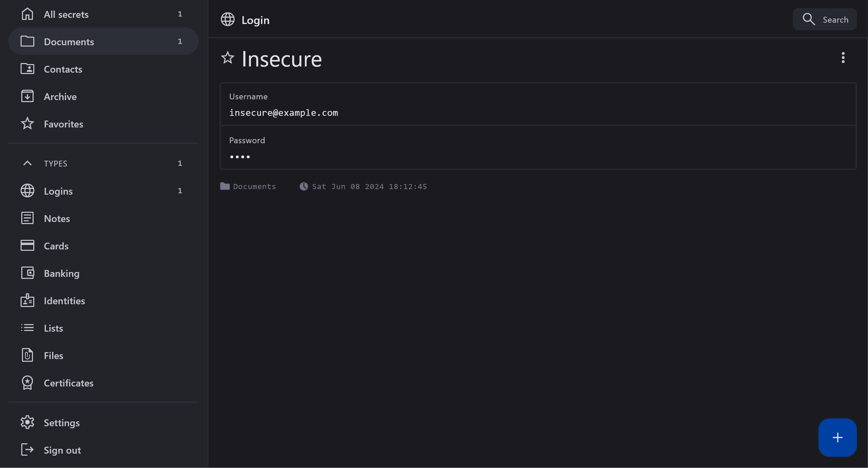Image resolution: width=868 pixels, height=468 pixels.
Task: Open the Favorites list
Action: point(63,124)
